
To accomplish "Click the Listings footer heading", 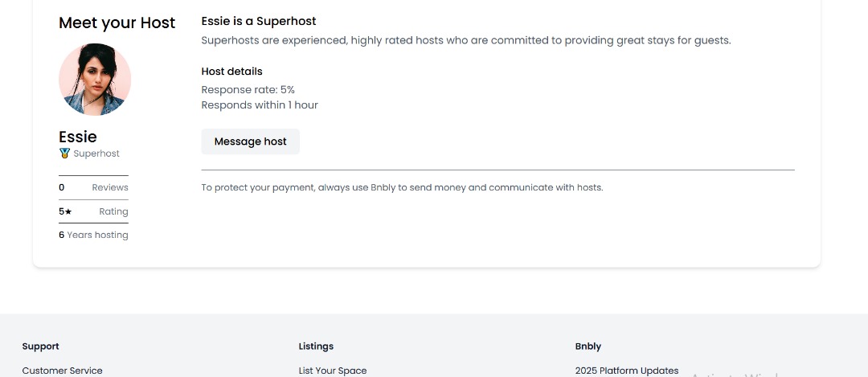I will 316,346.
